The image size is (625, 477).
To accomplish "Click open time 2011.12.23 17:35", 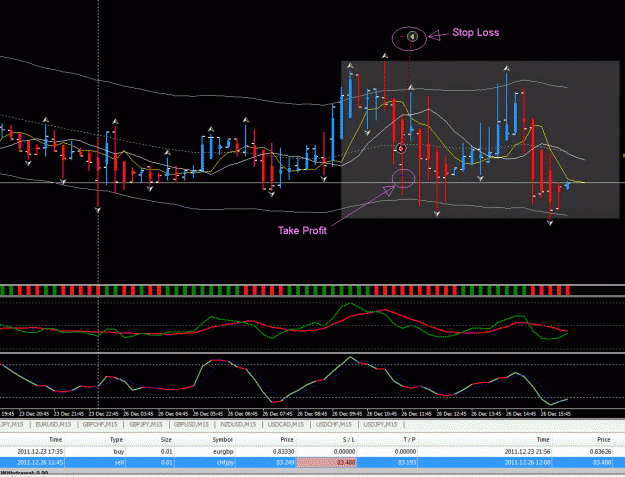I will (x=40, y=452).
